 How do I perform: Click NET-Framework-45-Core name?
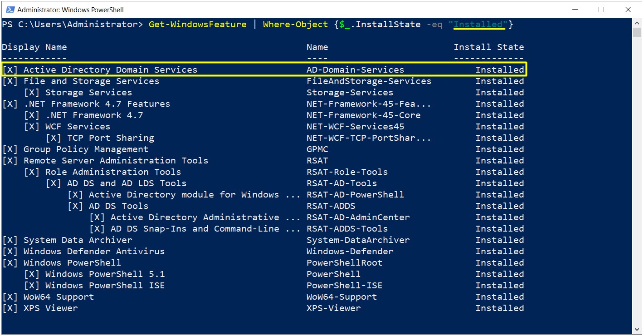tap(364, 115)
